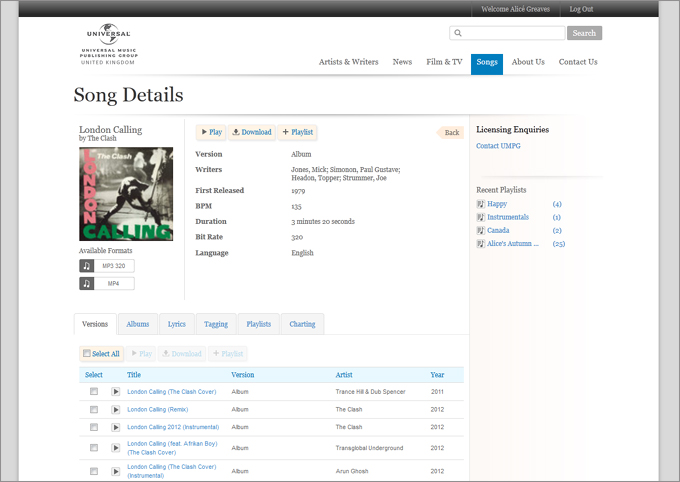Click the Happy playlist icon
This screenshot has height=482, width=680.
[x=481, y=204]
